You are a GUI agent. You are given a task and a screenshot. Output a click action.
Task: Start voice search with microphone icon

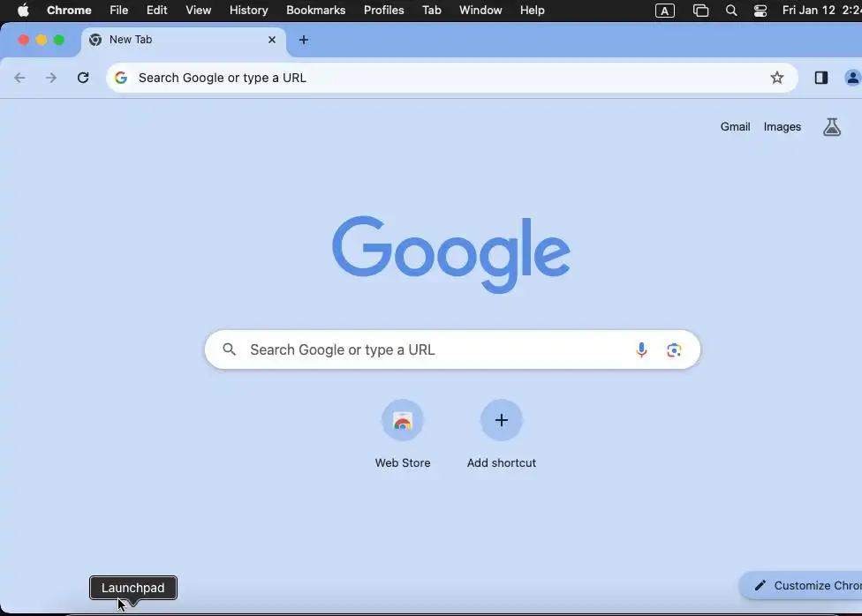[x=641, y=350]
